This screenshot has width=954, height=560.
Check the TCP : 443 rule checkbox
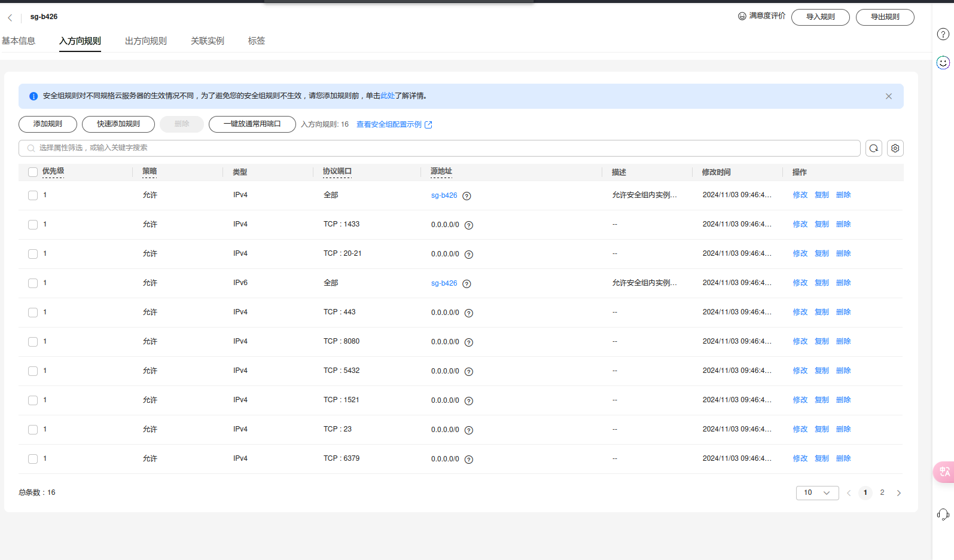pyautogui.click(x=33, y=313)
